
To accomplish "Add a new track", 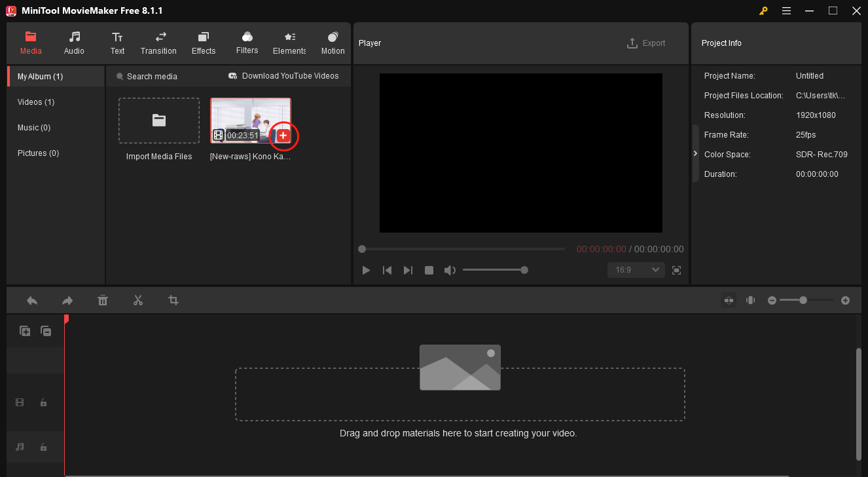I will [x=25, y=332].
